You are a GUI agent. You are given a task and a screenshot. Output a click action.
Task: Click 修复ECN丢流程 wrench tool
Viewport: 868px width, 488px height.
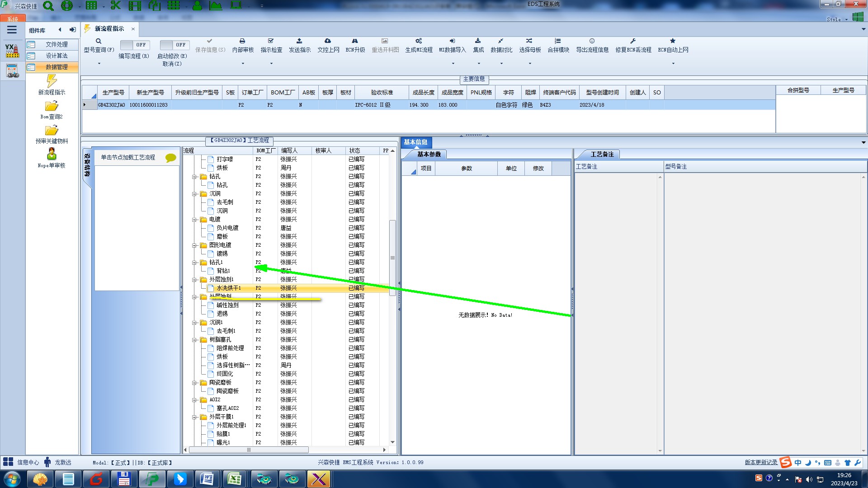coord(633,45)
